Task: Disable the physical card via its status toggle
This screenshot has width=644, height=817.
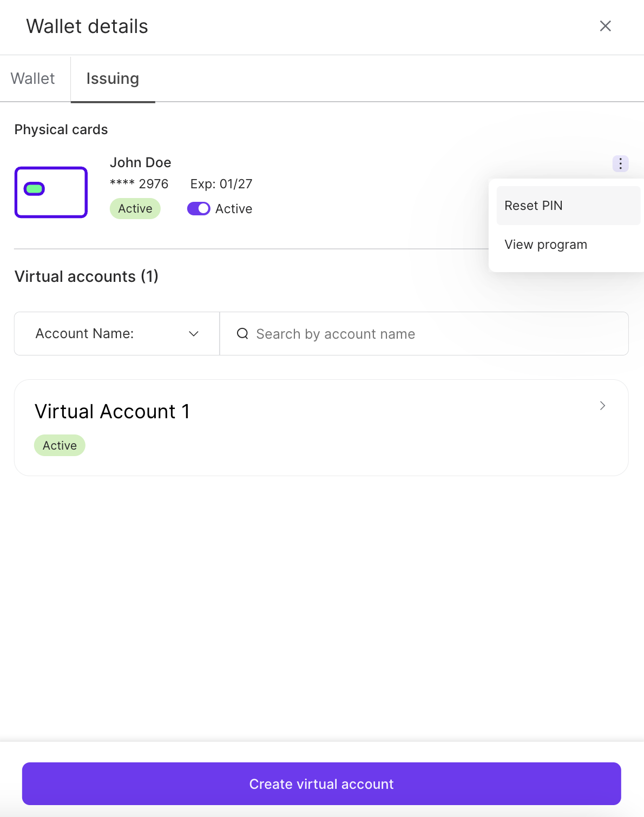Action: coord(198,208)
